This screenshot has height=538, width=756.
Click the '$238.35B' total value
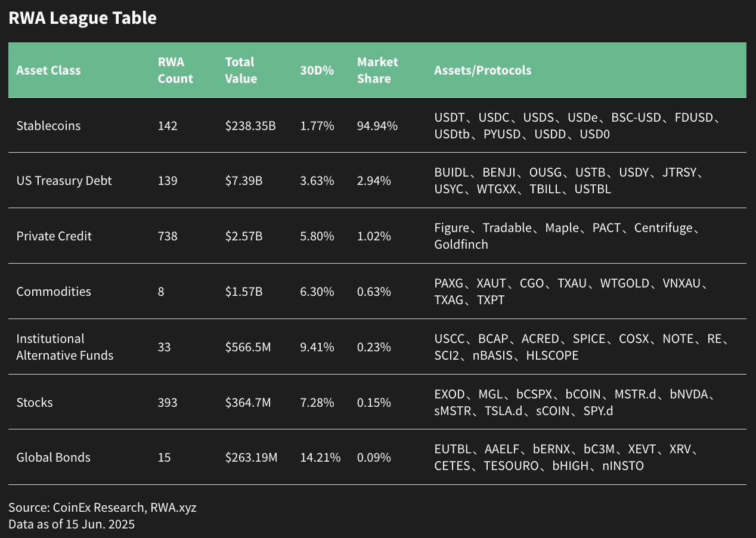[250, 126]
